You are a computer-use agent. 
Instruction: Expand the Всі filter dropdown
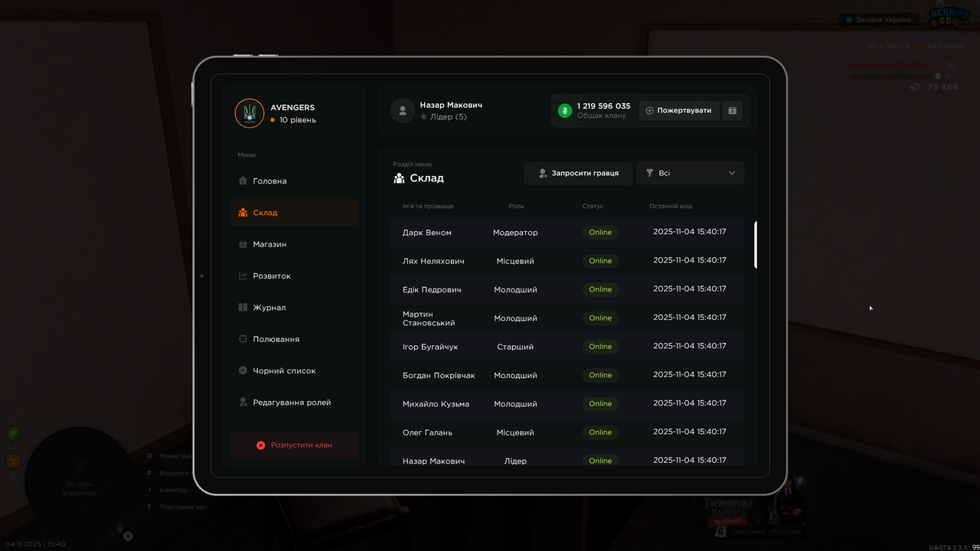coord(691,173)
